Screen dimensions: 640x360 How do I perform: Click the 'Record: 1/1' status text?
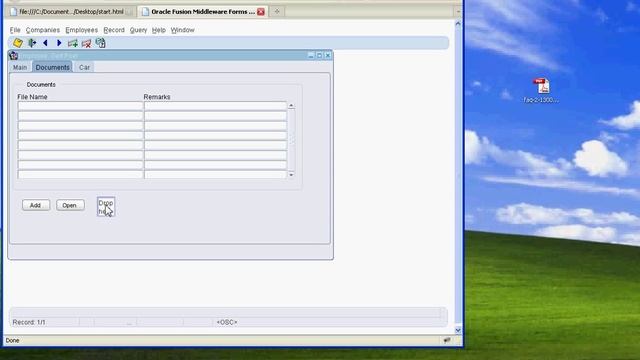[x=29, y=322]
